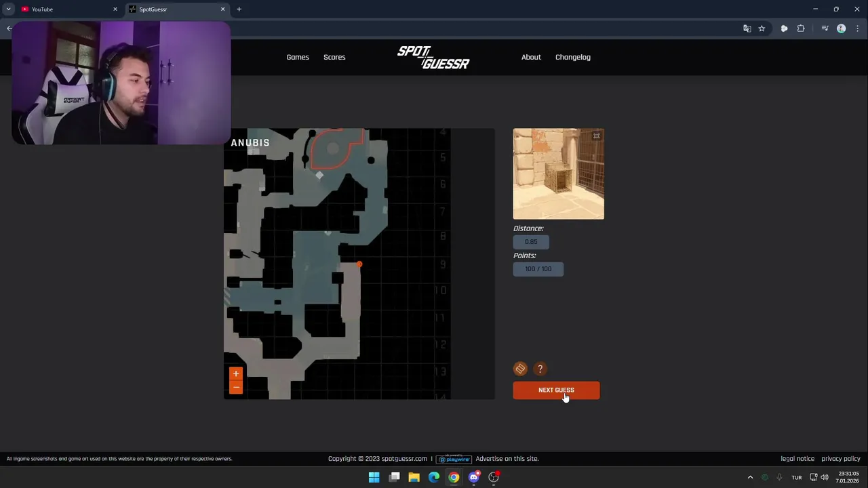Click the extension icon left of puzzle

pos(784,28)
